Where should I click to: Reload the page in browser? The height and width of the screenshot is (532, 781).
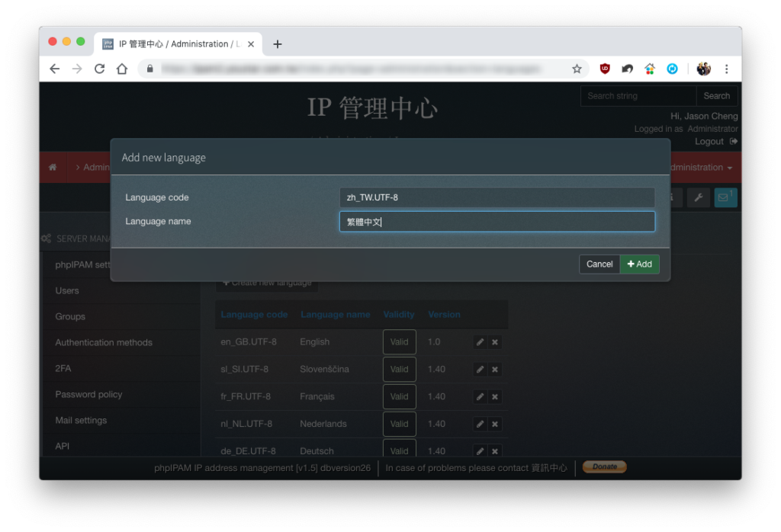coord(100,69)
